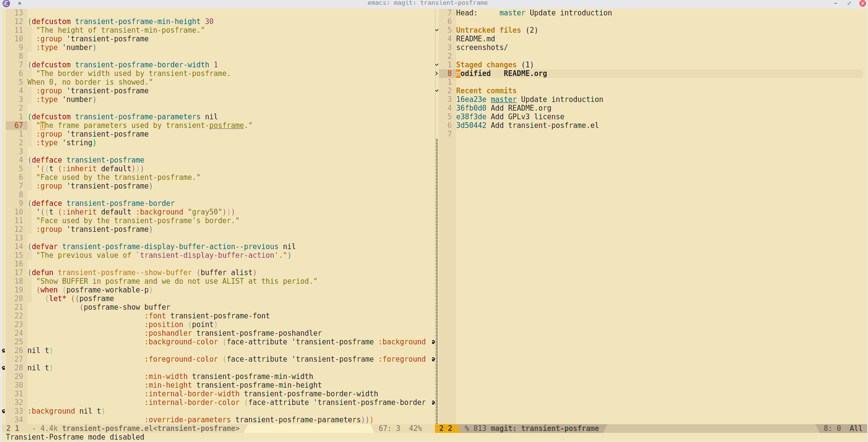Click the small dot icon in title bar
This screenshot has width=868, height=442.
click(x=20, y=3)
